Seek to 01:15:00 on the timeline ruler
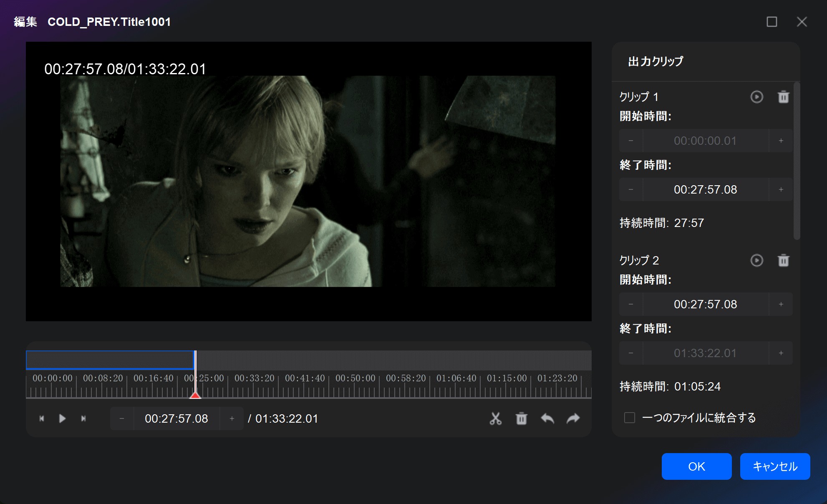Image resolution: width=827 pixels, height=504 pixels. (507, 378)
